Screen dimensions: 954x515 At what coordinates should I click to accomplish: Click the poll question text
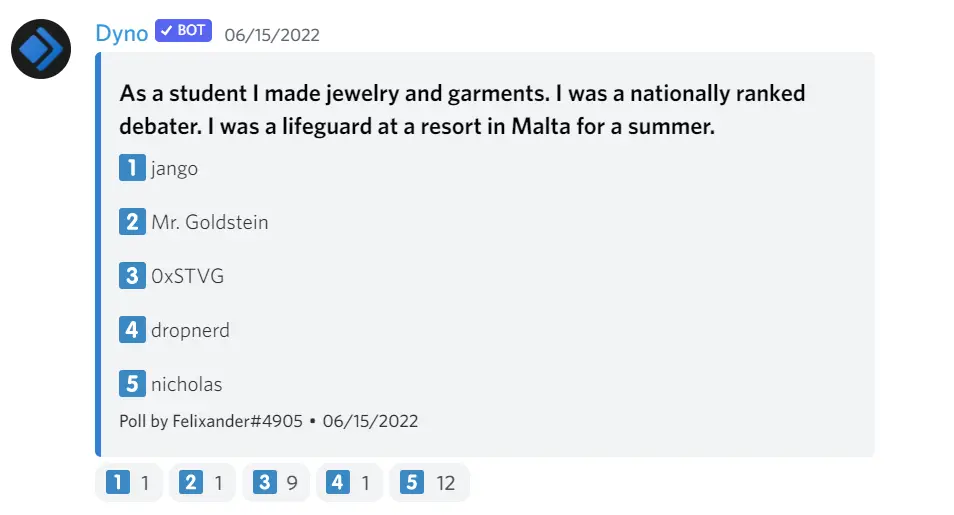click(462, 111)
